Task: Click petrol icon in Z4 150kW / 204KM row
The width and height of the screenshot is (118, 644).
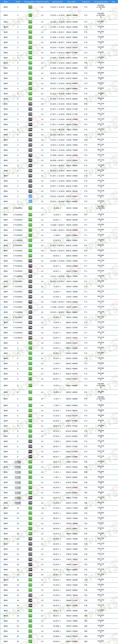Action: (x=30, y=626)
